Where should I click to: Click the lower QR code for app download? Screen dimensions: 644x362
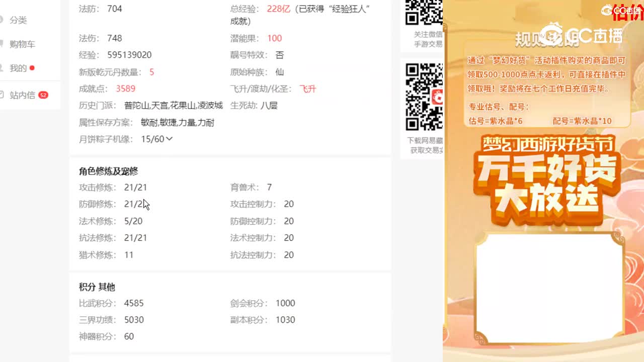point(424,97)
